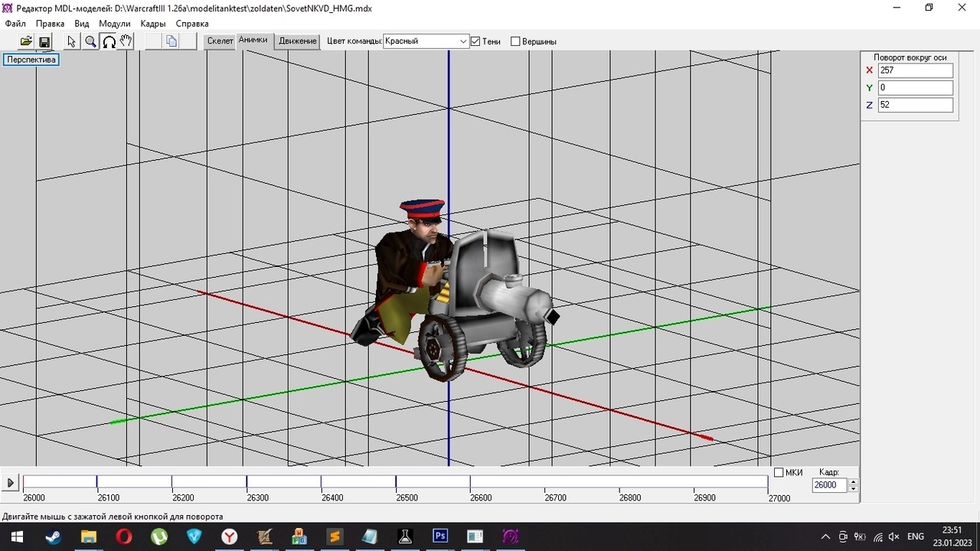Open Wi-Fi network settings in tray

click(877, 536)
